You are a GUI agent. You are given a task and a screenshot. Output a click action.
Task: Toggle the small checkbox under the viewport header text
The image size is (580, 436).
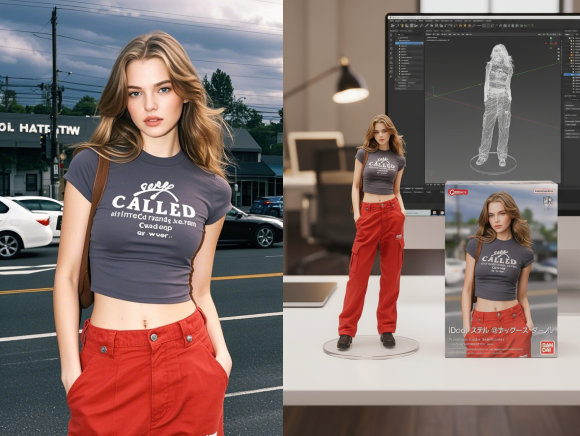448,40
